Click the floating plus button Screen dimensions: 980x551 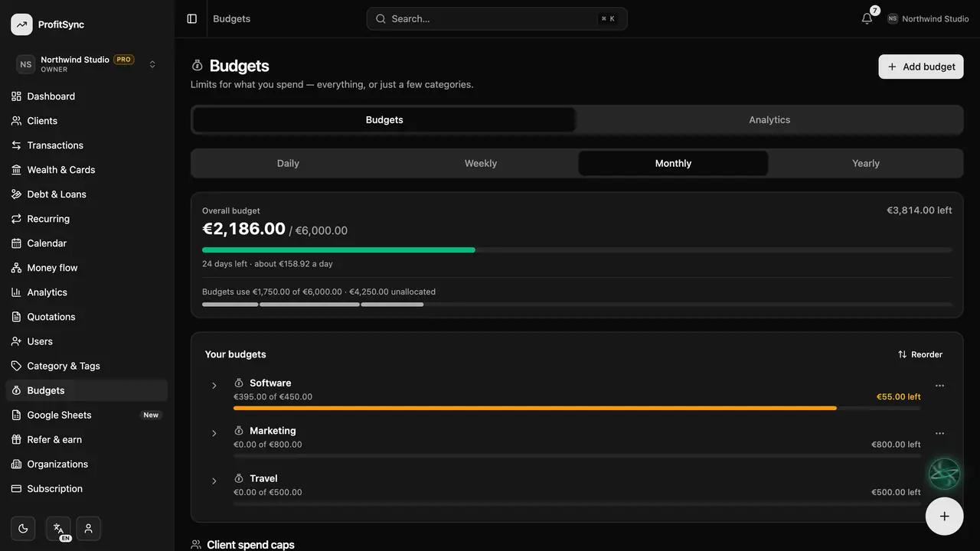[944, 516]
